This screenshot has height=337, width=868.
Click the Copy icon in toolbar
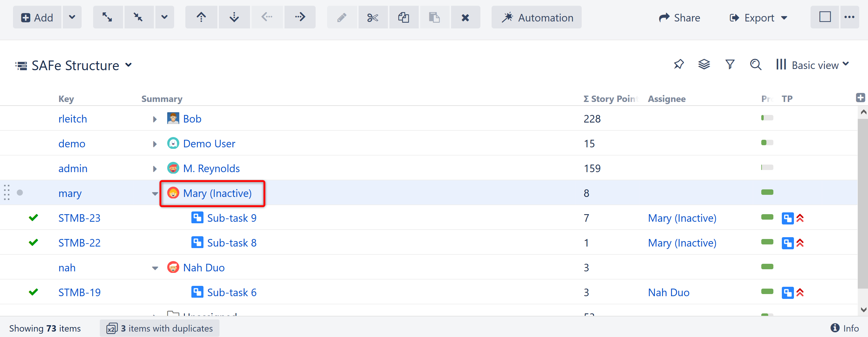tap(404, 17)
